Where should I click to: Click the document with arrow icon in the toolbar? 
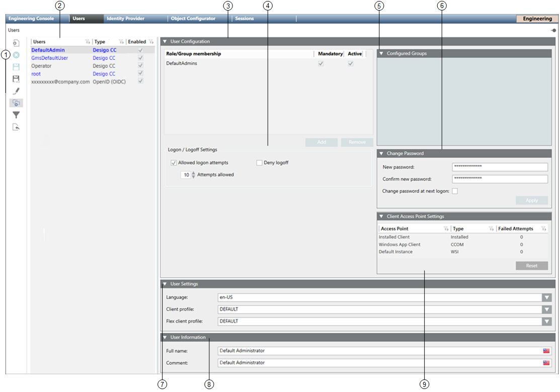16,127
